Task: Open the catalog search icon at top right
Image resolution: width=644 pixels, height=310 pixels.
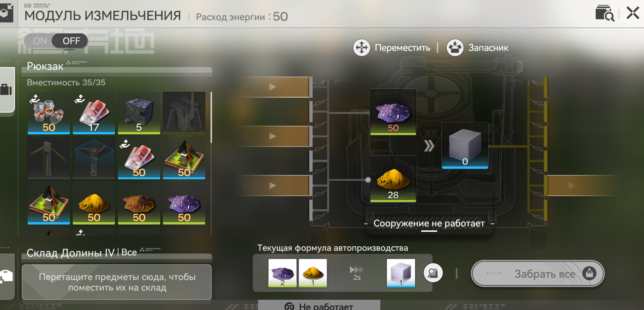Action: tap(605, 14)
